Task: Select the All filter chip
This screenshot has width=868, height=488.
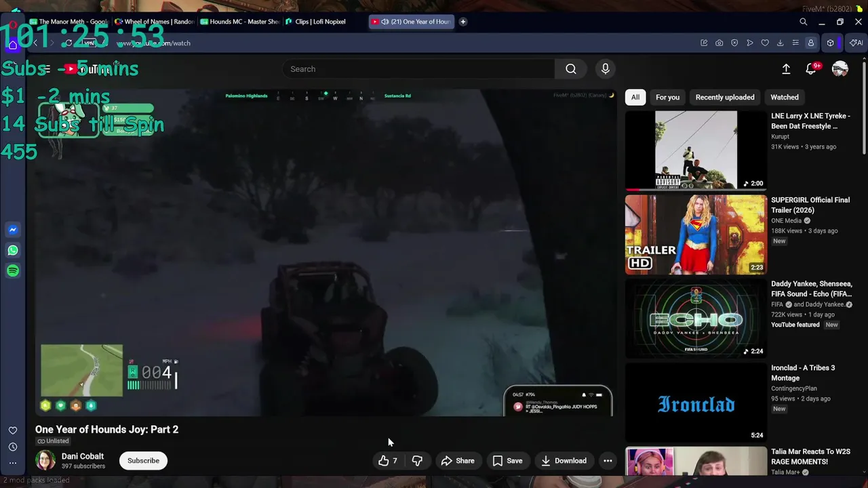Action: (x=635, y=97)
